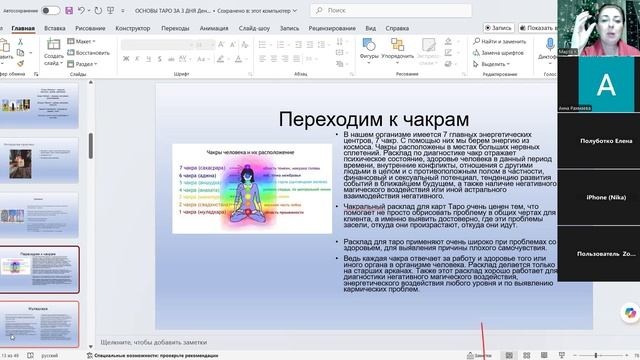Image resolution: width=640 pixels, height=360 pixels.
Task: Decrease font size icon
Action: (233, 44)
